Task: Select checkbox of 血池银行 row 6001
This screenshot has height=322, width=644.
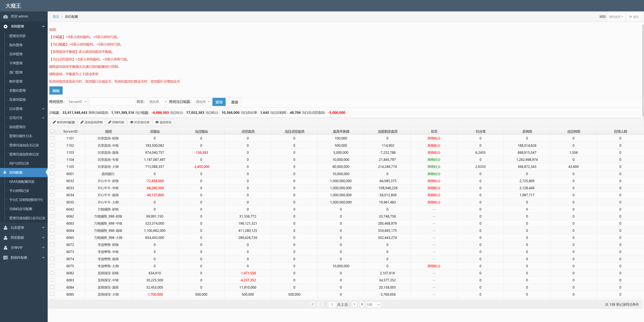Action: (x=52, y=173)
